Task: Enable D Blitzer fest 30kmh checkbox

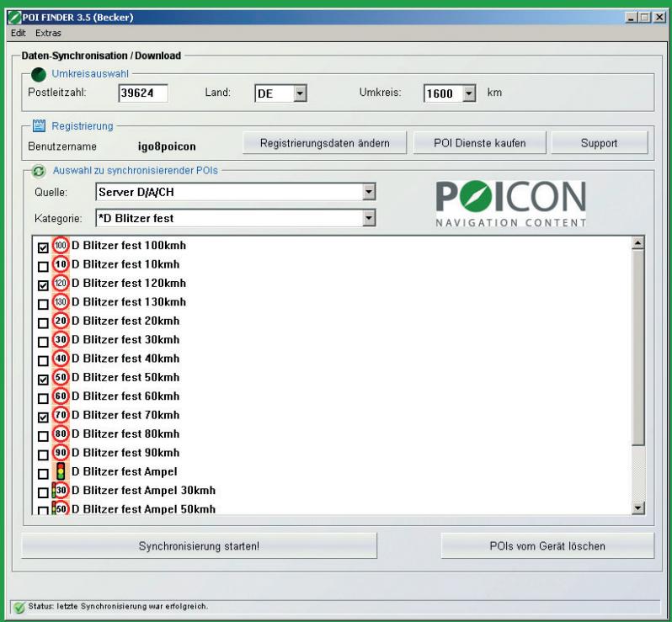Action: pyautogui.click(x=43, y=342)
